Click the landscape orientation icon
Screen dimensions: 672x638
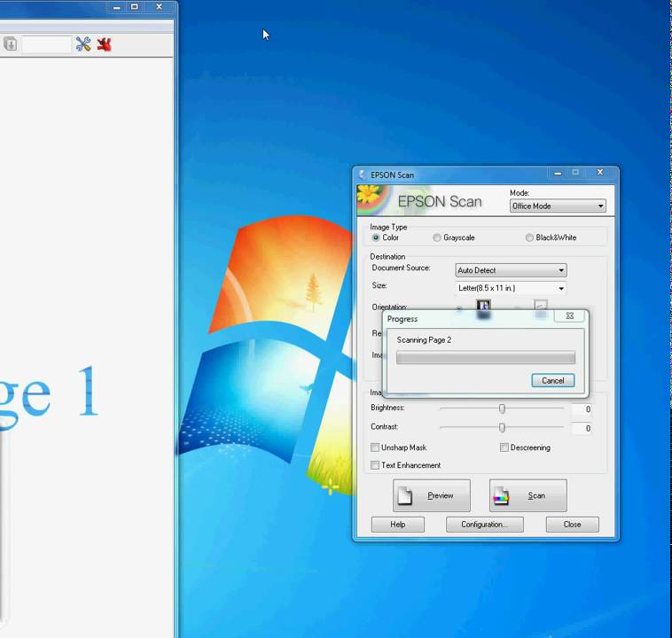tap(541, 308)
